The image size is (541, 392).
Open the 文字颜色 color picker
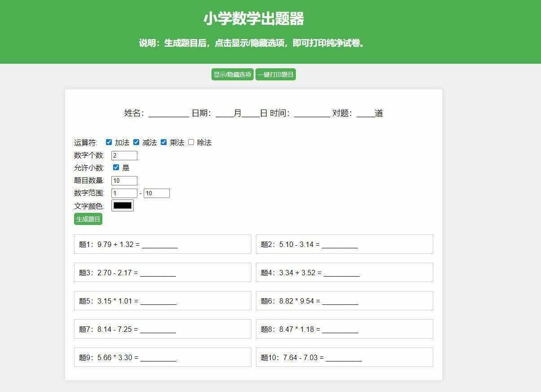click(x=122, y=205)
